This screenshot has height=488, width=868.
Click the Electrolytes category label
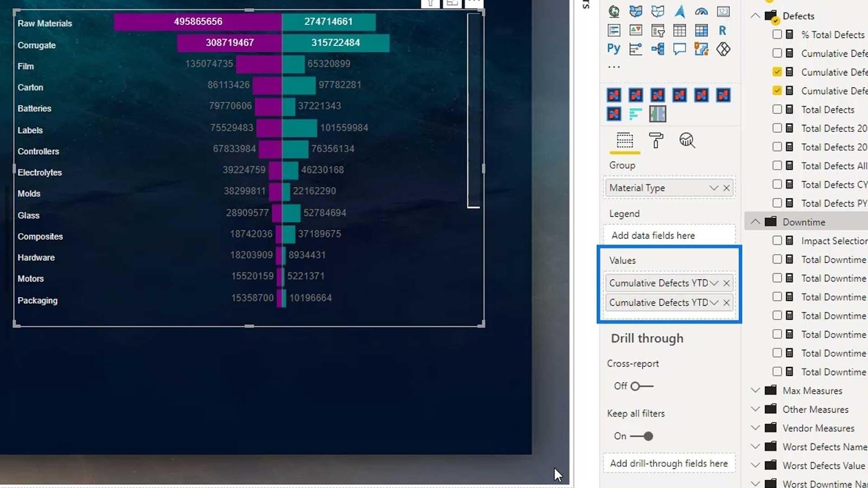pyautogui.click(x=40, y=172)
